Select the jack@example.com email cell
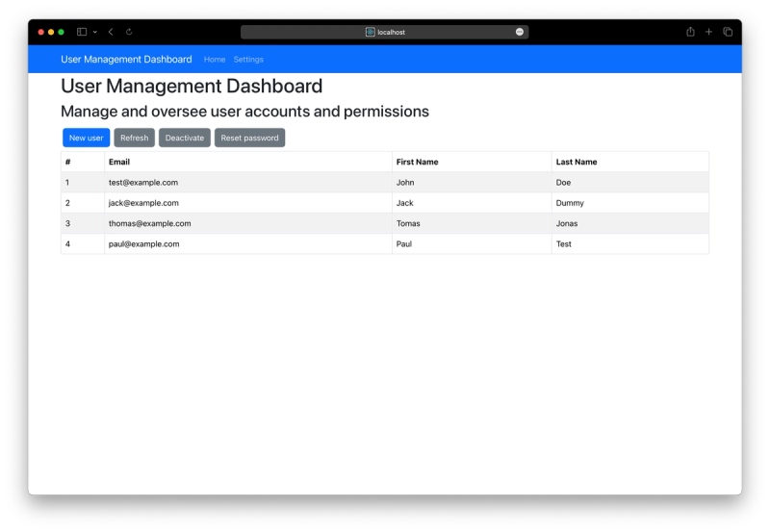This screenshot has height=532, width=770. [248, 203]
